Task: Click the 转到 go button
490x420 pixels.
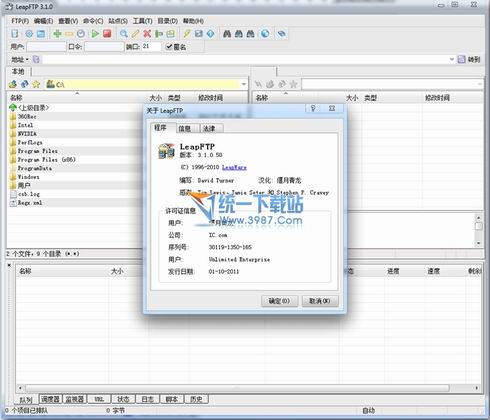Action: (x=470, y=60)
